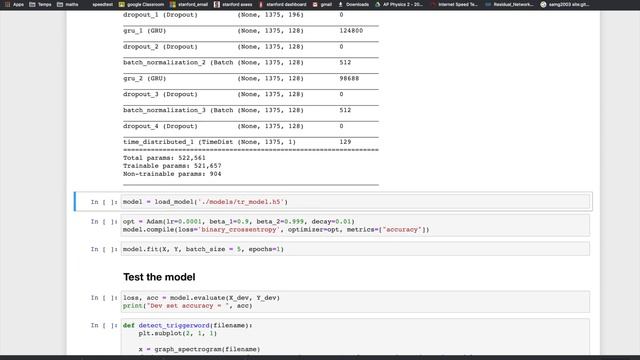The image size is (640, 360).
Task: Click the graph_spectrogram(filename) line
Action: [x=199, y=349]
